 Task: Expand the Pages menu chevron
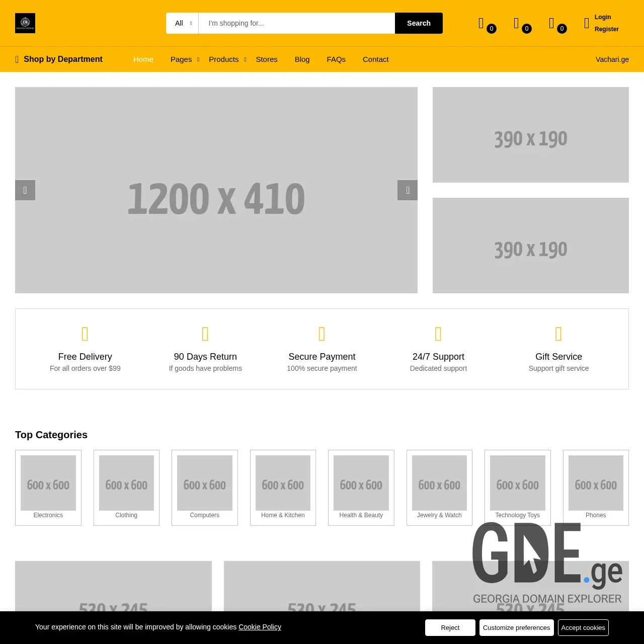coord(197,59)
